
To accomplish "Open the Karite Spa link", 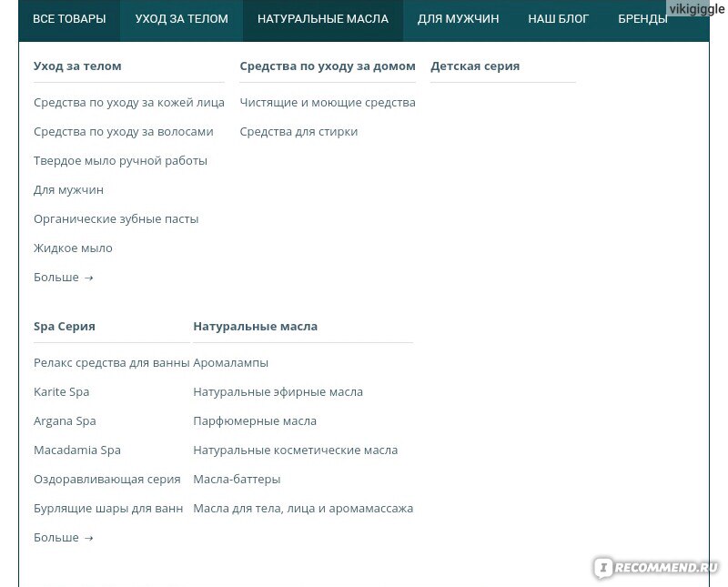I will tap(61, 392).
